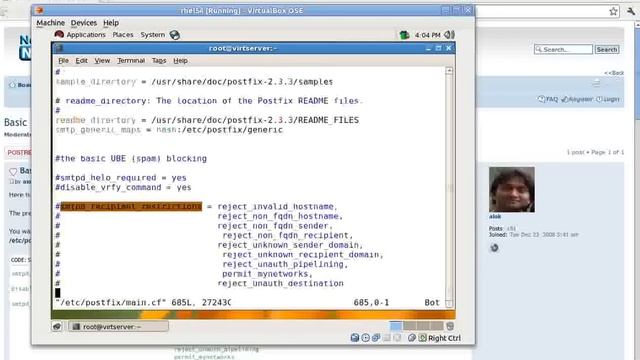This screenshot has width=640, height=360.
Task: Click the reject_unknown_sender_domain line
Action: 290,245
